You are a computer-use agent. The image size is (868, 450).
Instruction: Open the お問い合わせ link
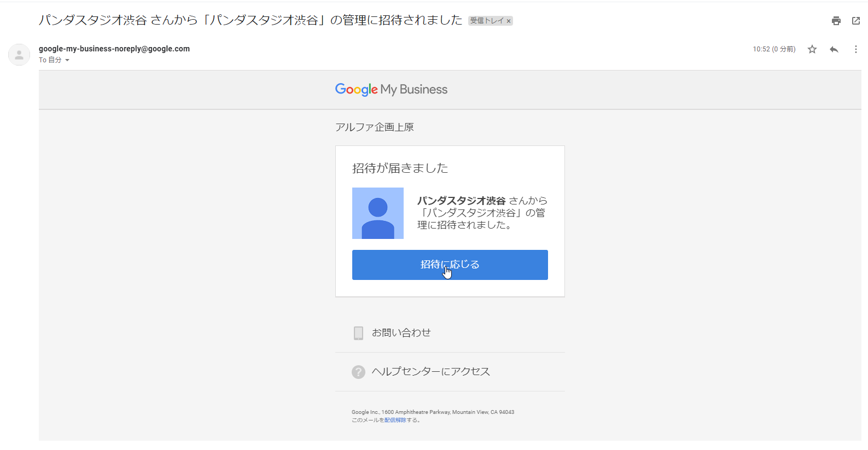point(401,332)
